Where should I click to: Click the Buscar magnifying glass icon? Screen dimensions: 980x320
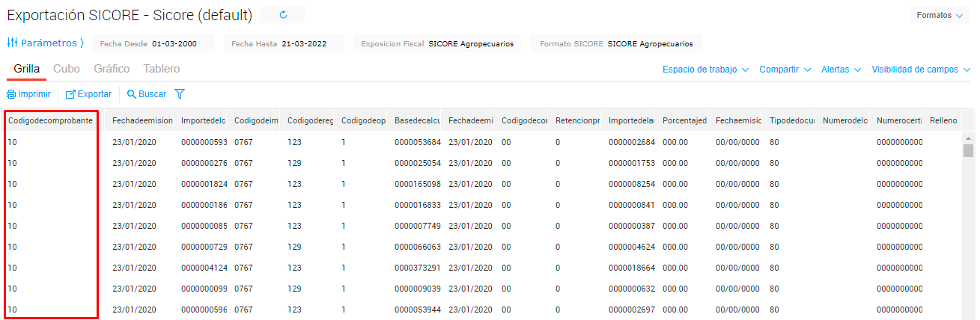pos(132,94)
